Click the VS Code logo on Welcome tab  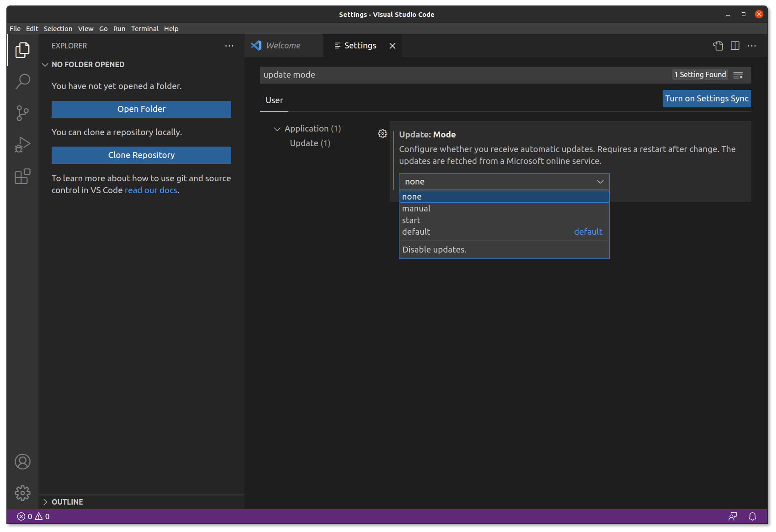coord(256,46)
